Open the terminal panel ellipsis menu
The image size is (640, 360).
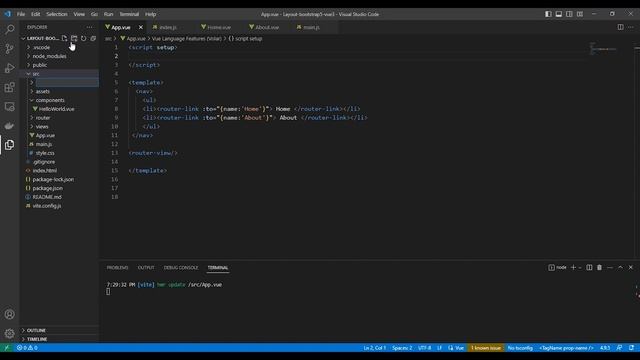click(x=610, y=267)
